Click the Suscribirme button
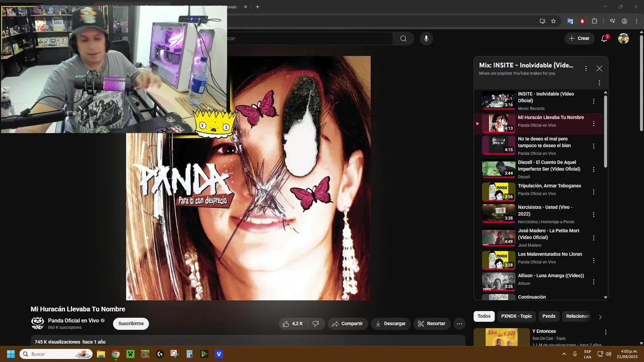Image resolution: width=644 pixels, height=362 pixels. [x=131, y=324]
